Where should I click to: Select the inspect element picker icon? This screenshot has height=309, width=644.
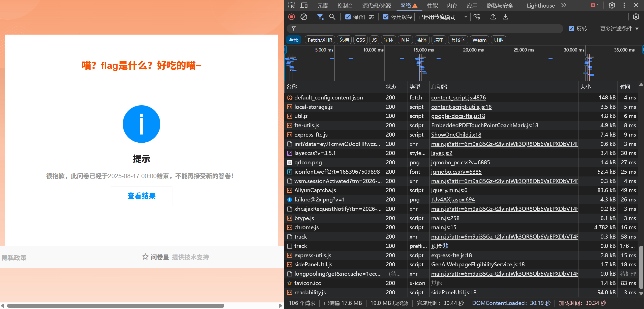[x=292, y=5]
